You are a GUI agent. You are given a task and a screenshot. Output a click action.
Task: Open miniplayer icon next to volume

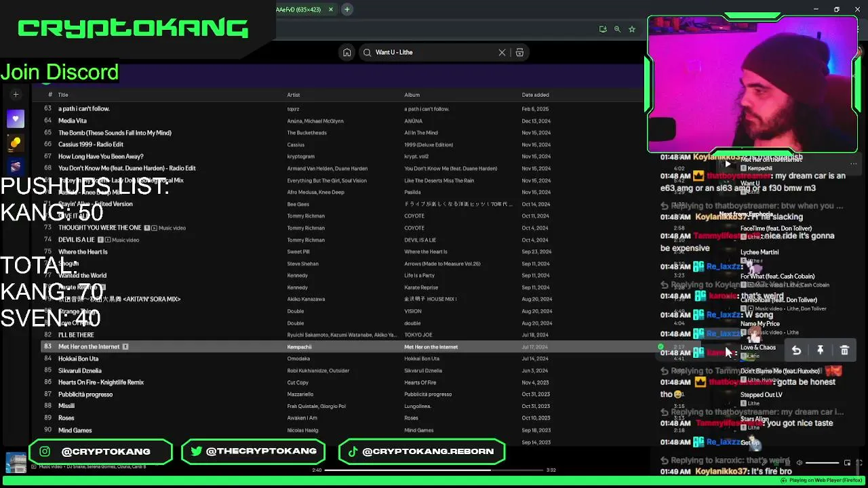[x=847, y=463]
